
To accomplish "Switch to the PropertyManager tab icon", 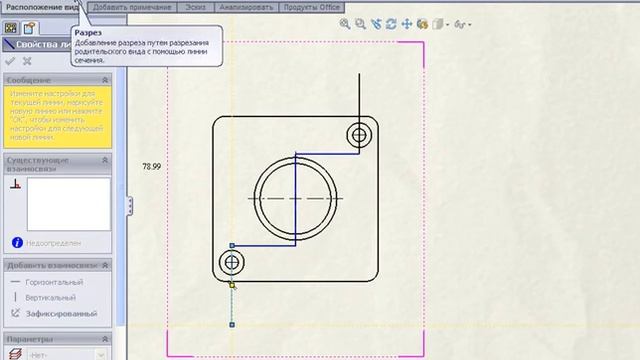I will [29, 28].
